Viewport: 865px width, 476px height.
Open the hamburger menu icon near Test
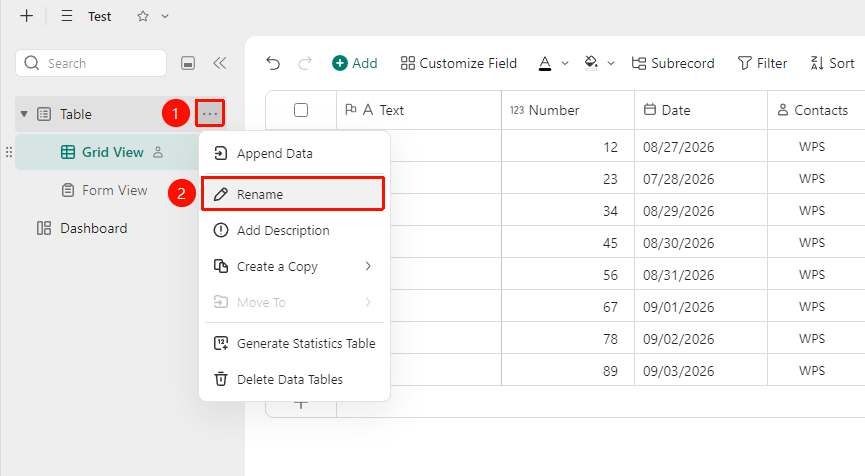pyautogui.click(x=67, y=16)
